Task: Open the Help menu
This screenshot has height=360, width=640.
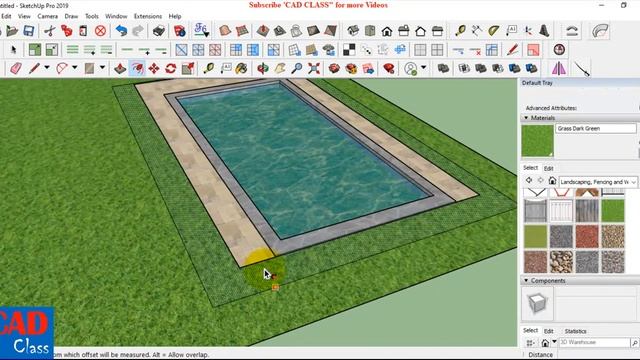Action: point(175,16)
